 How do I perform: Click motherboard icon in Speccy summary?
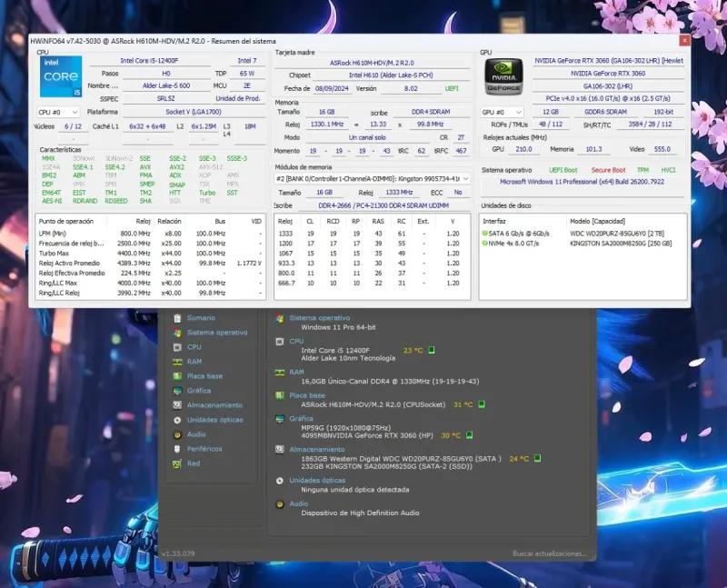click(280, 395)
